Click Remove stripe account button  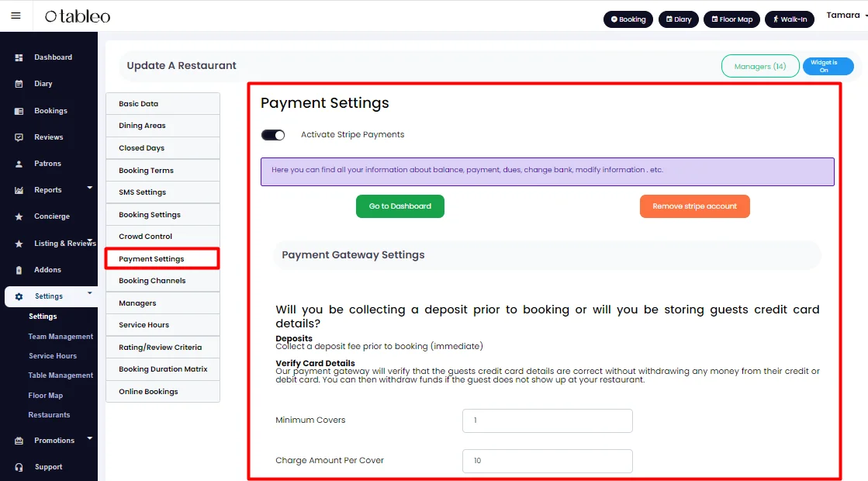pyautogui.click(x=695, y=206)
